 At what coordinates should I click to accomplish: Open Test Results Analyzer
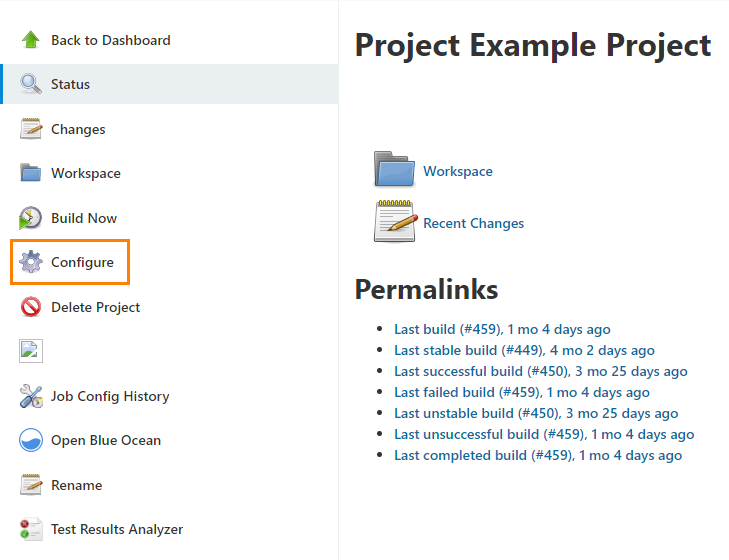117,529
